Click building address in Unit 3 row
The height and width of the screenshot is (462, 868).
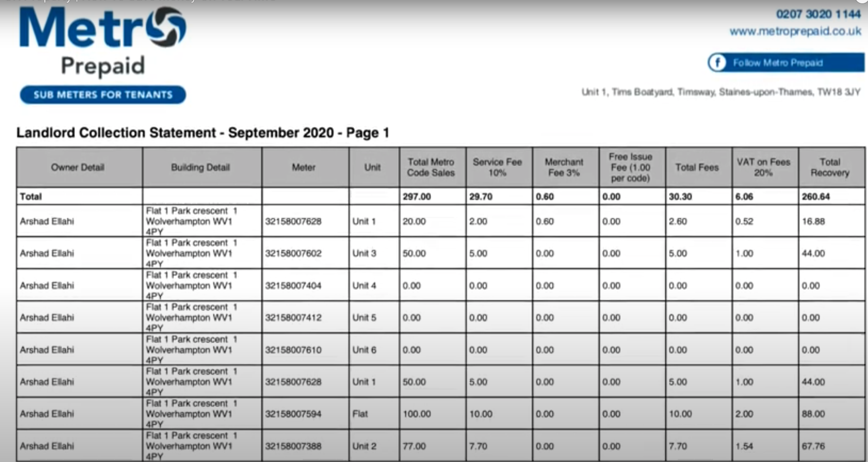pos(192,253)
